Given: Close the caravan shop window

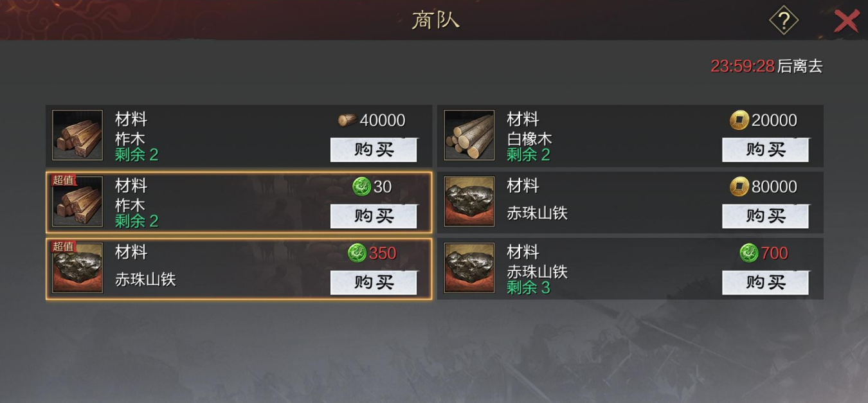Looking at the screenshot, I should pyautogui.click(x=846, y=21).
